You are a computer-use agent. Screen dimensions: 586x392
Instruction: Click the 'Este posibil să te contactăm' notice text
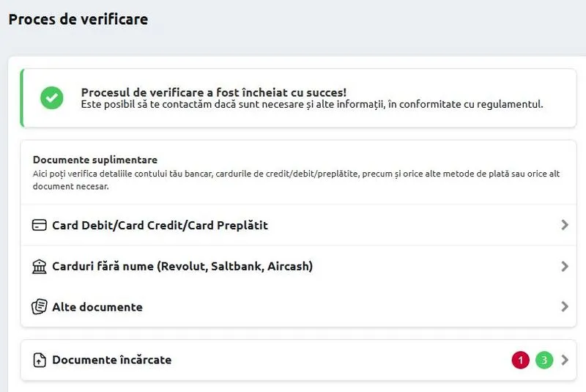point(312,104)
